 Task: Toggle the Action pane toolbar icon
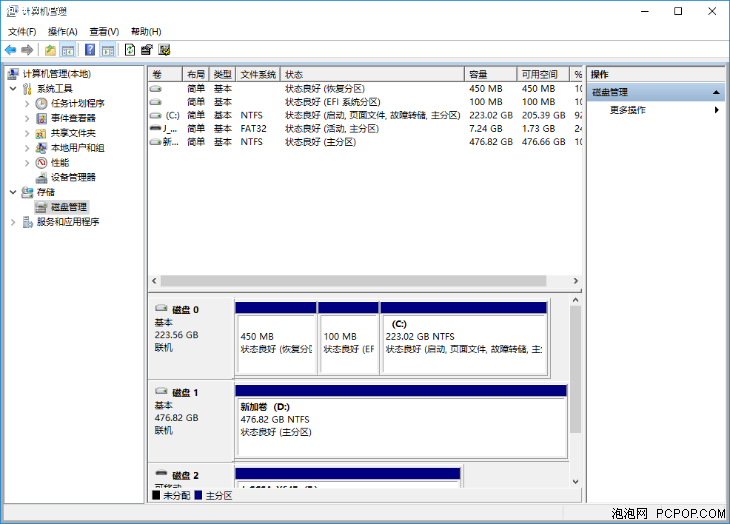108,50
